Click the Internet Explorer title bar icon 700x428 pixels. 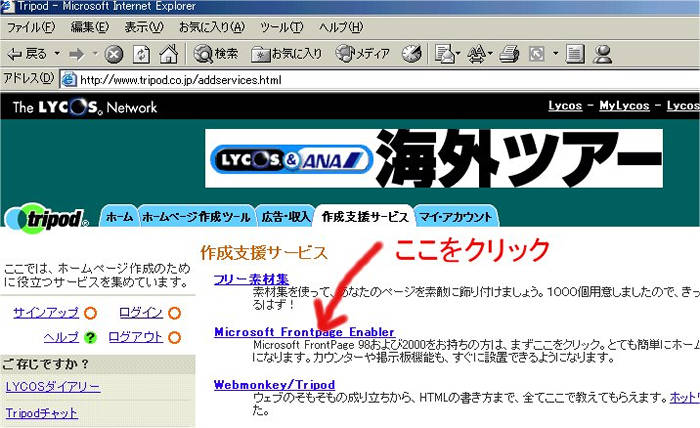tap(8, 6)
